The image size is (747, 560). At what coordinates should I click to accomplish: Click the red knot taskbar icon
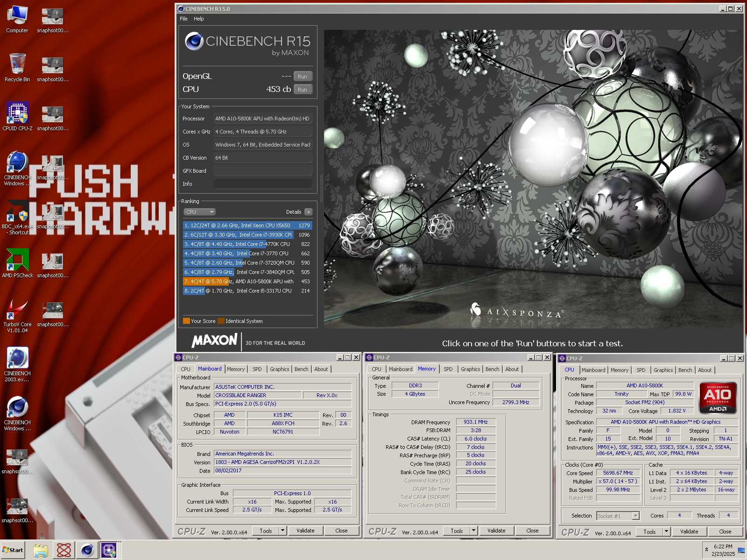[64, 550]
